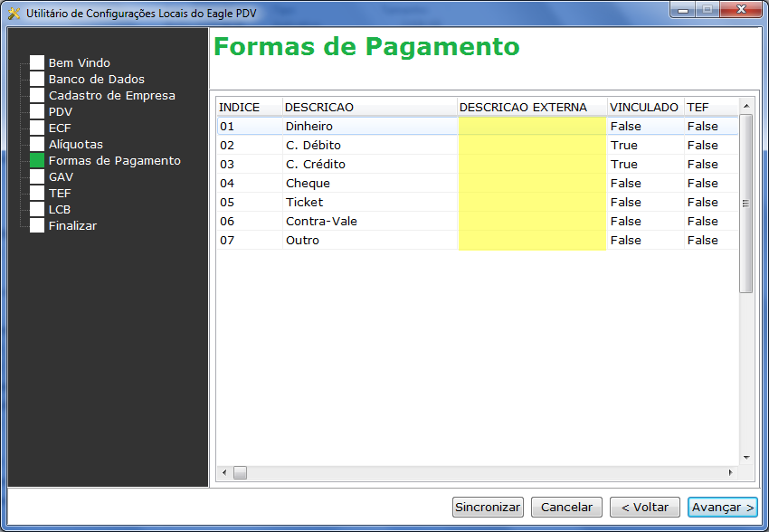This screenshot has height=532, width=769.
Task: Click yellow external description cell for Outro
Action: [532, 241]
